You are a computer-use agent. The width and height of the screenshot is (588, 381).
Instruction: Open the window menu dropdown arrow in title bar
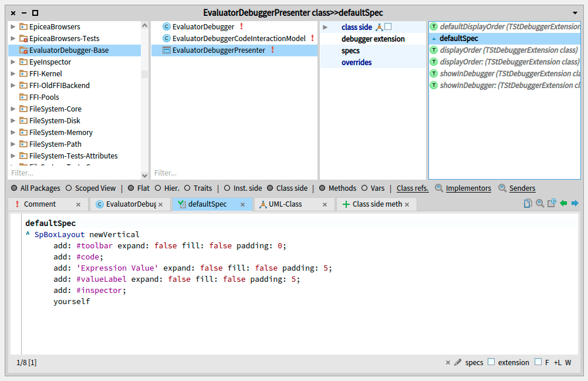tap(575, 12)
